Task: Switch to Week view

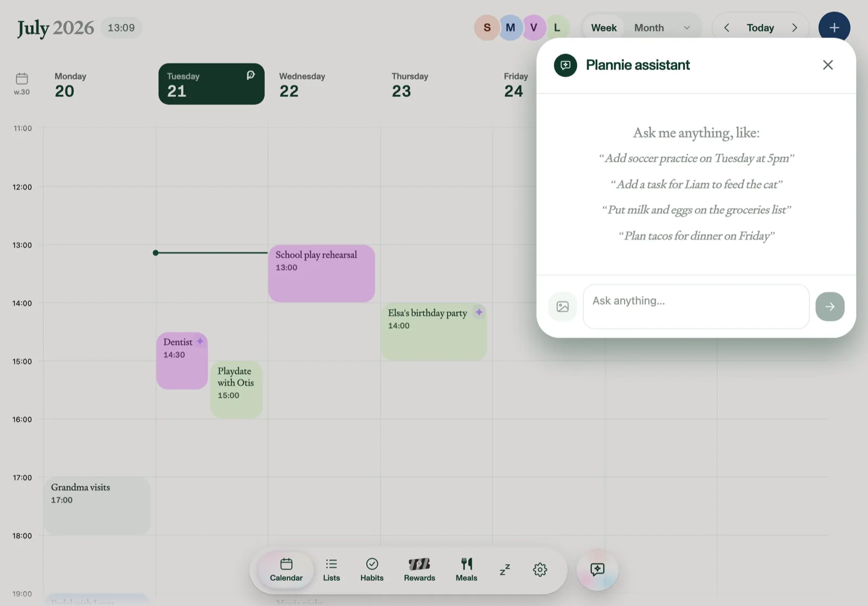Action: coord(604,28)
